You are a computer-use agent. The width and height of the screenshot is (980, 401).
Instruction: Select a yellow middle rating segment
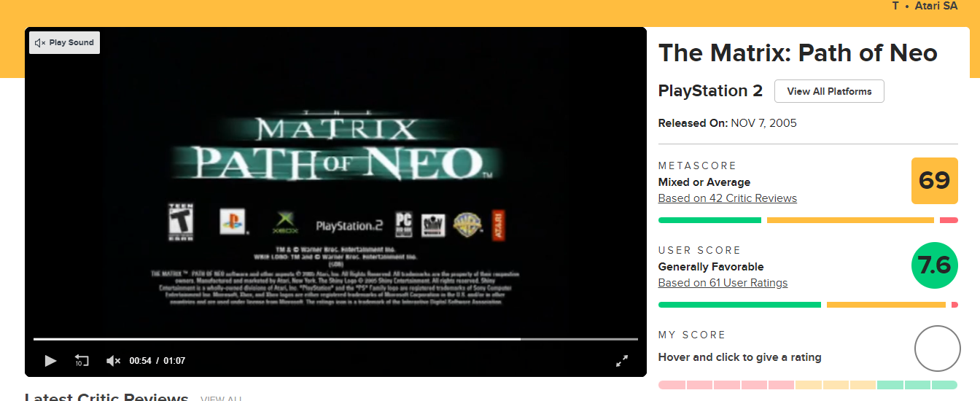tap(836, 385)
